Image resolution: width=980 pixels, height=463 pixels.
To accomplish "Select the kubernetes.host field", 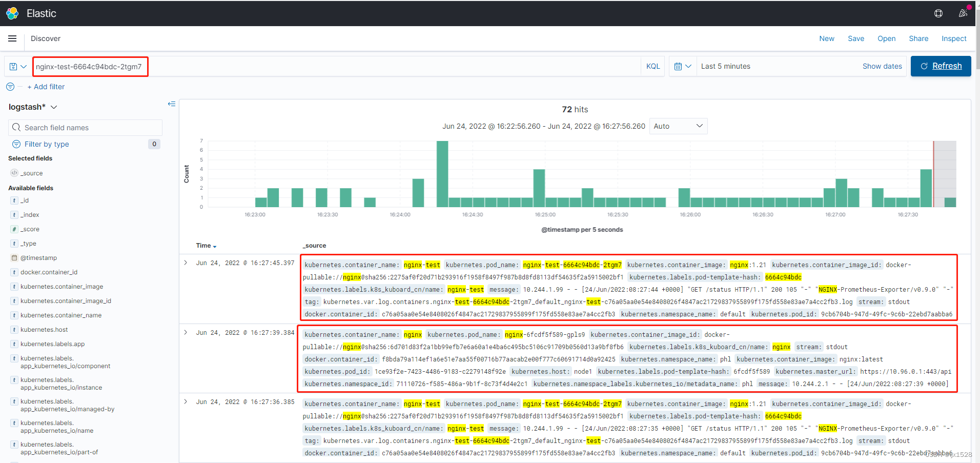I will pyautogui.click(x=44, y=330).
